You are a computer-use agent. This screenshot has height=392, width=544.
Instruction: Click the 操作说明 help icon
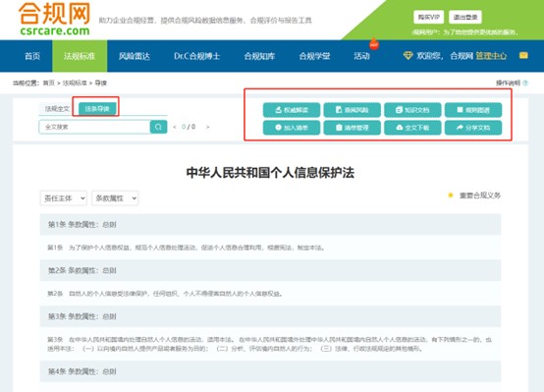pos(525,83)
